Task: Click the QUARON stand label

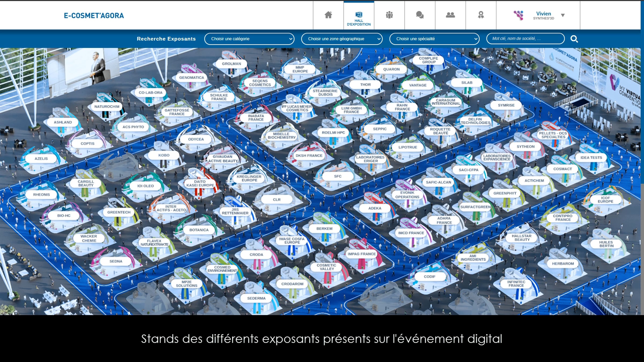Action: click(391, 69)
